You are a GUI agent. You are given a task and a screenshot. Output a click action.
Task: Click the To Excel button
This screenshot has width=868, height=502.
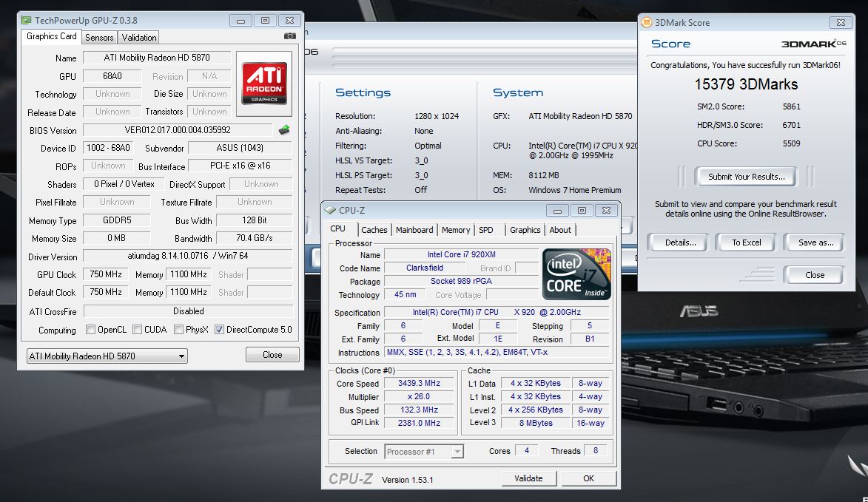[x=746, y=242]
